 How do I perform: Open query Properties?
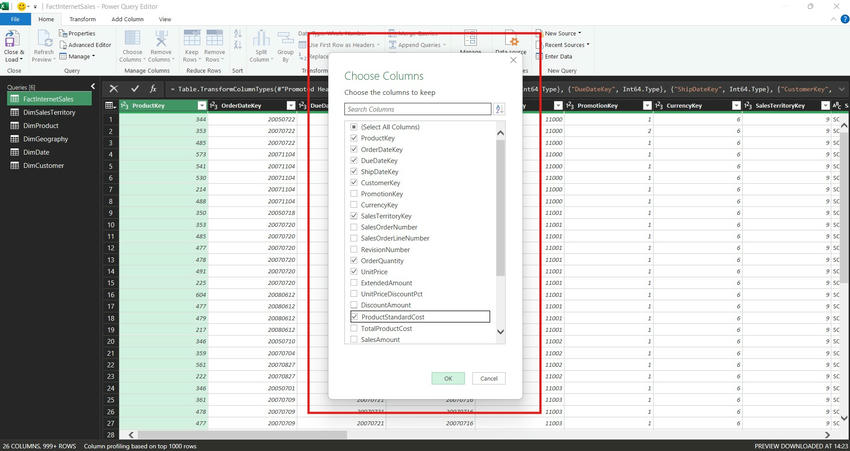(x=78, y=34)
